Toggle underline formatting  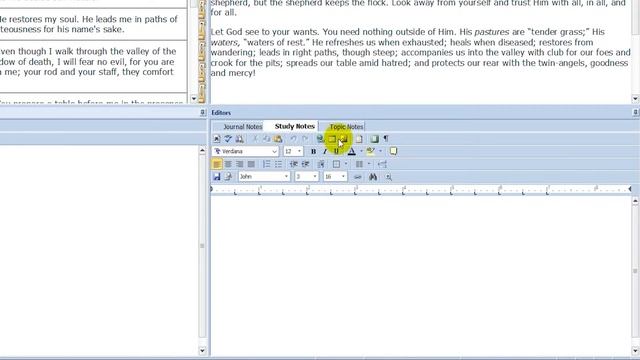tap(336, 151)
